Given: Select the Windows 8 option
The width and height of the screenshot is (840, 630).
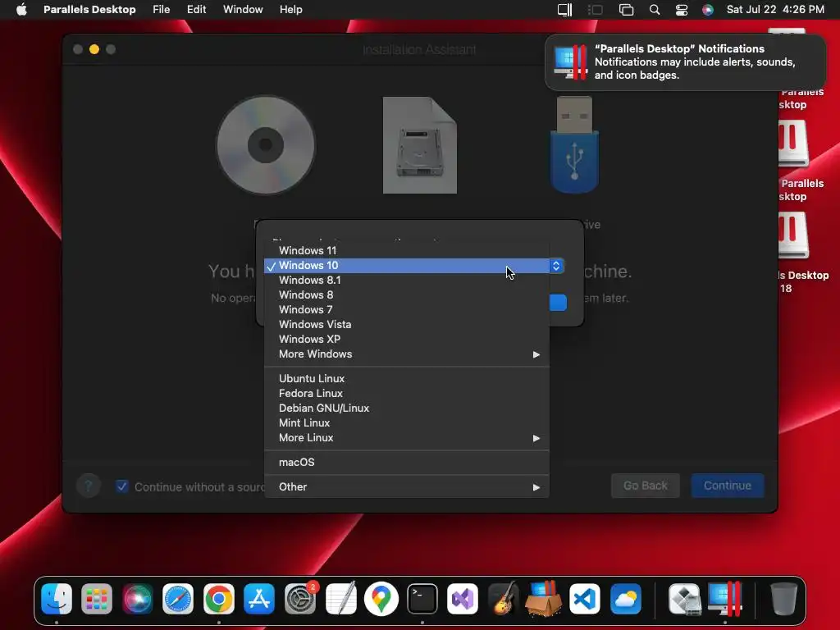Looking at the screenshot, I should pos(407,294).
